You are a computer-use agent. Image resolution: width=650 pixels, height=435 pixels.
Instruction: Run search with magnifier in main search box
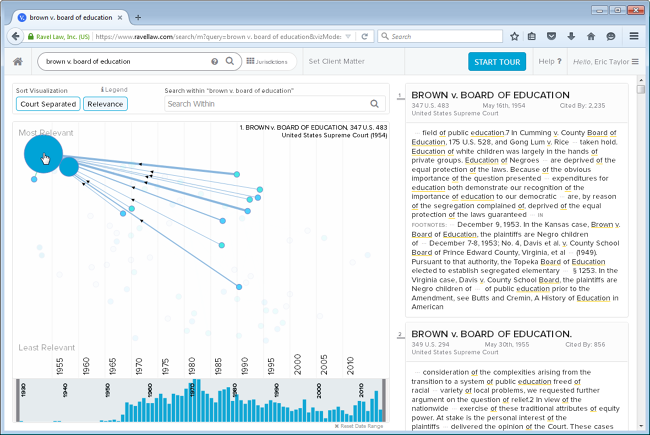click(230, 61)
